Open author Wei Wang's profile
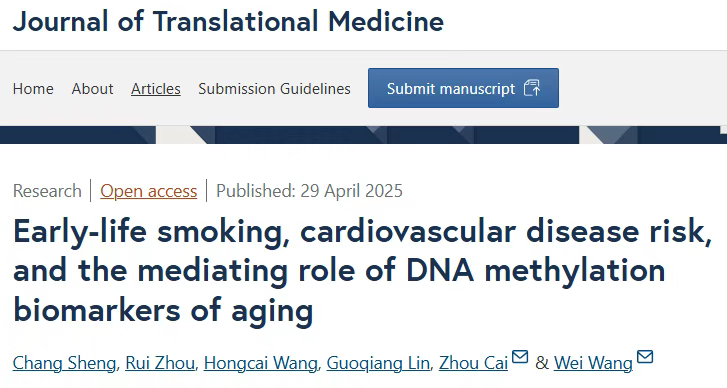 point(593,363)
